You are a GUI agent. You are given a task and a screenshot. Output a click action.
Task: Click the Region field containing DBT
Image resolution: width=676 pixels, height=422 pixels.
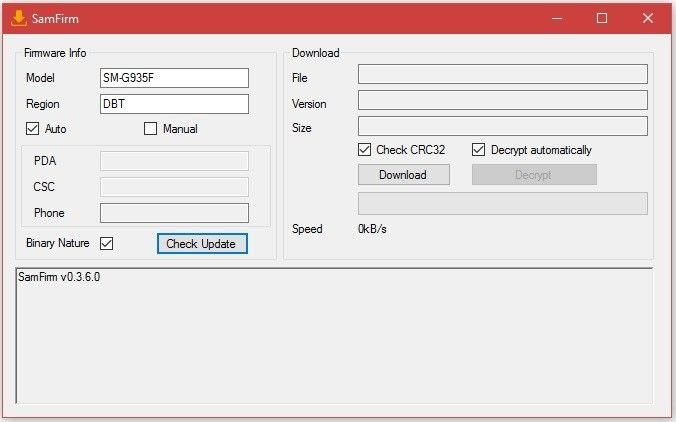coord(174,104)
